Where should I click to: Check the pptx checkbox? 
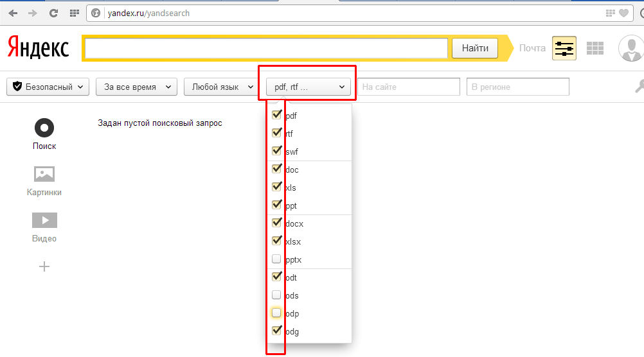coord(276,259)
